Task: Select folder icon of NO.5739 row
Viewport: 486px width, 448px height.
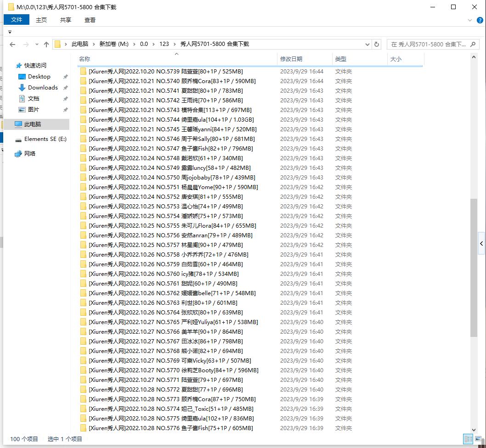Action: point(83,72)
